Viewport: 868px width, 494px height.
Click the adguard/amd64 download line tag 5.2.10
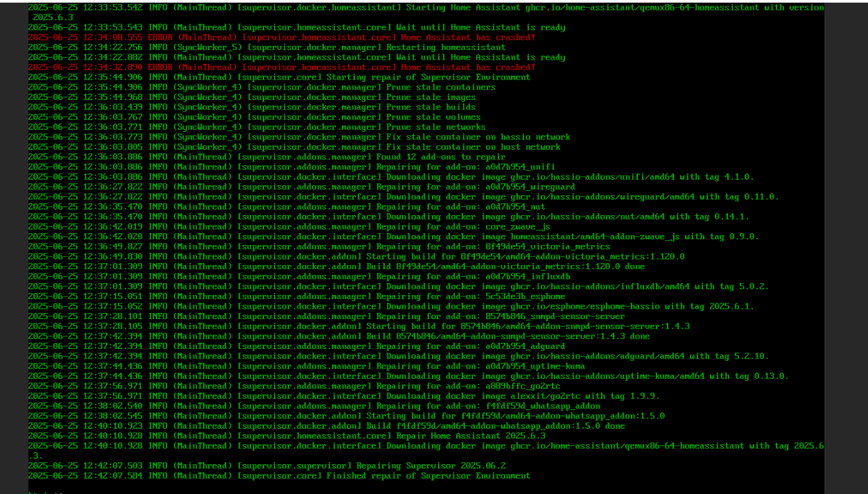click(x=399, y=357)
